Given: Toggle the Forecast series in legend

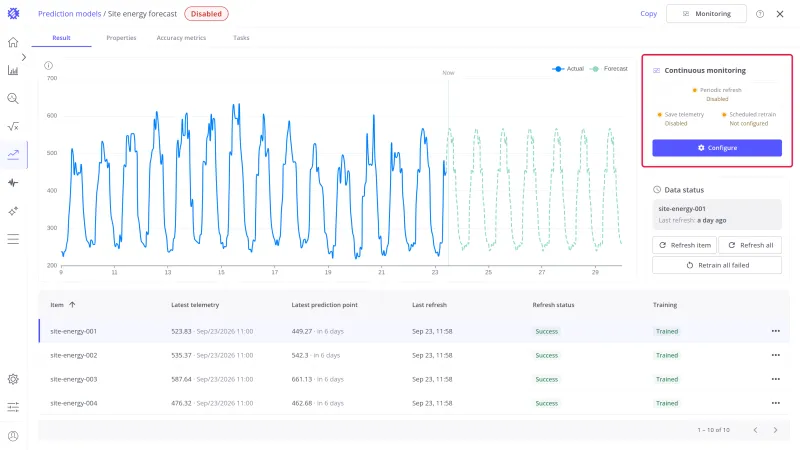Looking at the screenshot, I should point(609,68).
